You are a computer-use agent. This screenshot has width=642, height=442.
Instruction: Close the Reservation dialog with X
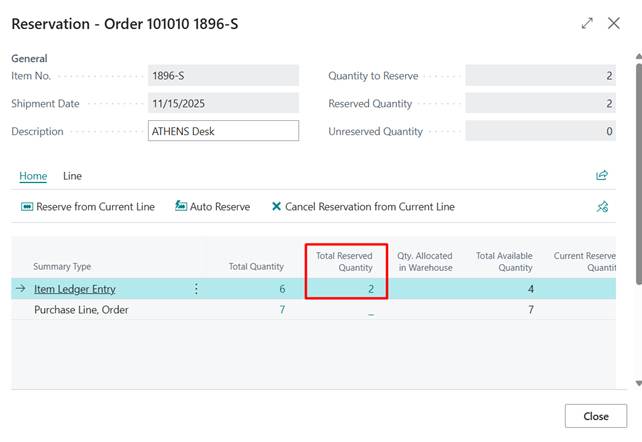point(614,23)
